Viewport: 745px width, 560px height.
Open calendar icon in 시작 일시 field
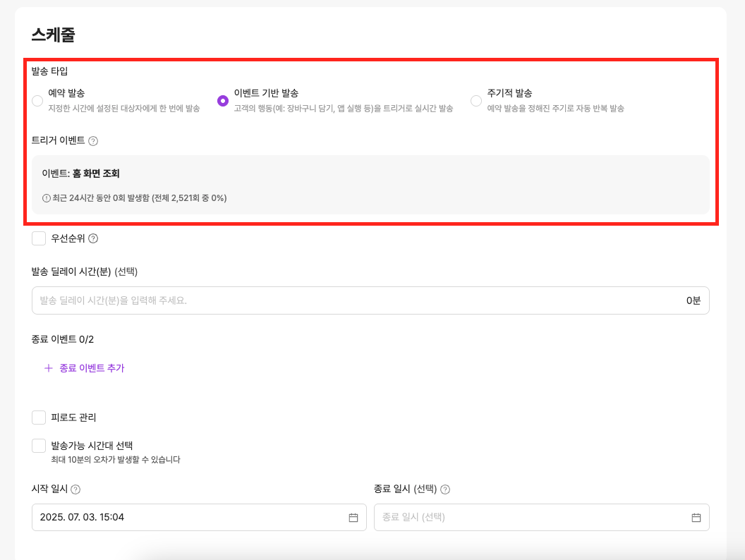(x=353, y=518)
